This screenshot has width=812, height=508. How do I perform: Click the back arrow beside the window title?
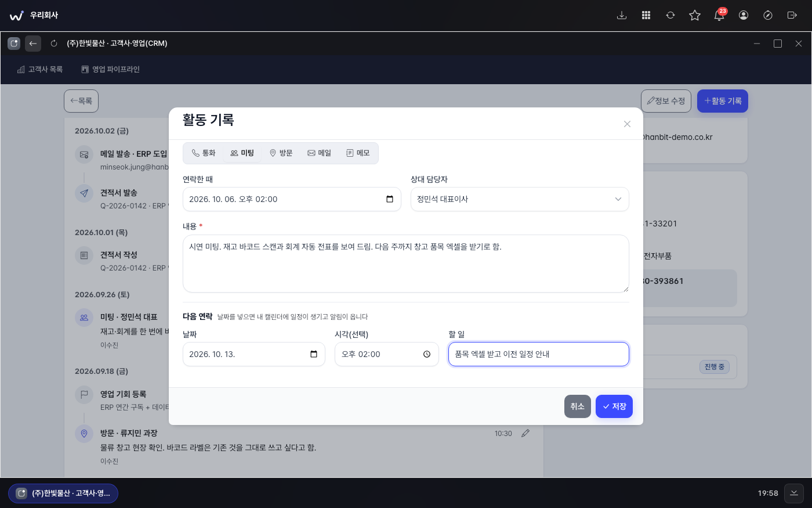[x=33, y=44]
